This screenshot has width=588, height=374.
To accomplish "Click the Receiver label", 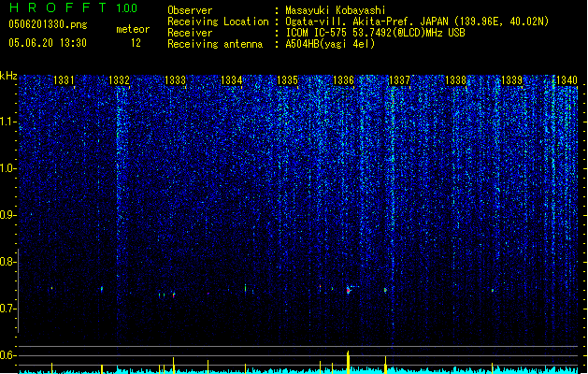I will coord(190,33).
